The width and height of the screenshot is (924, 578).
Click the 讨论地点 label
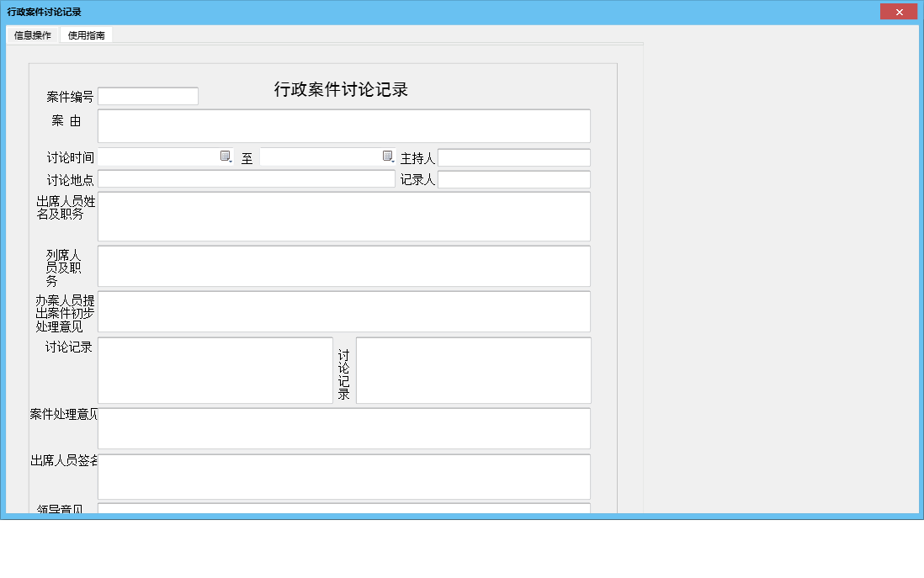point(70,180)
